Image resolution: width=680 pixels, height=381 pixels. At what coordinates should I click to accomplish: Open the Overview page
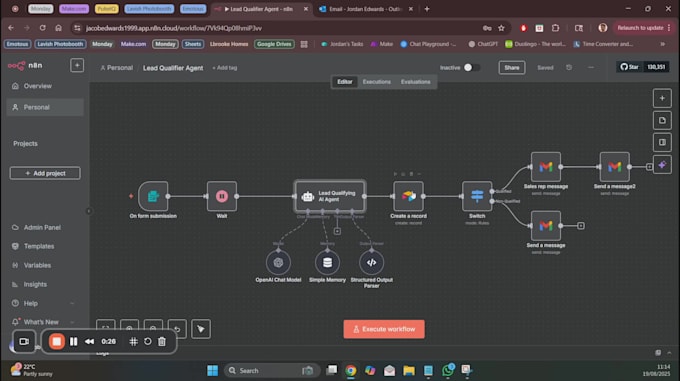45,86
